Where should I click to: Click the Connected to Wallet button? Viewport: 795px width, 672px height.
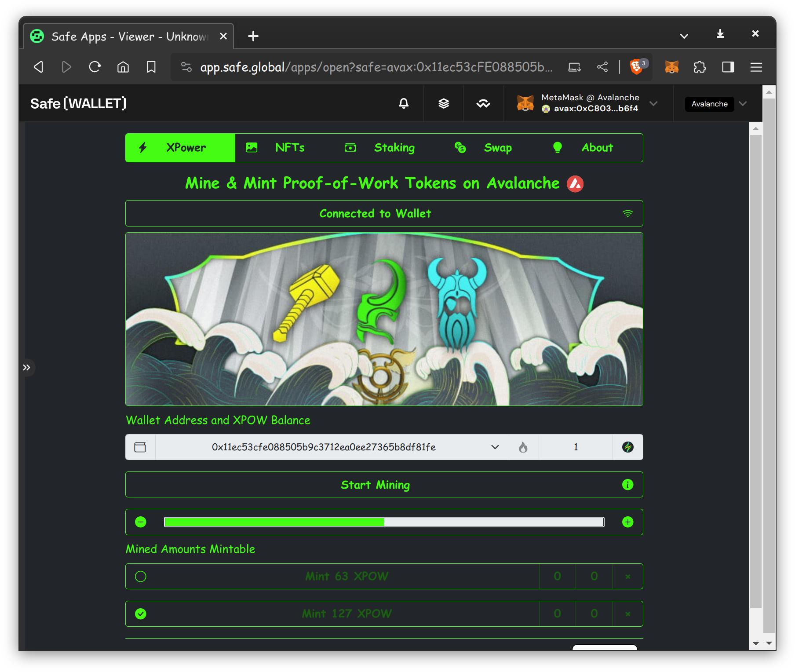[384, 213]
